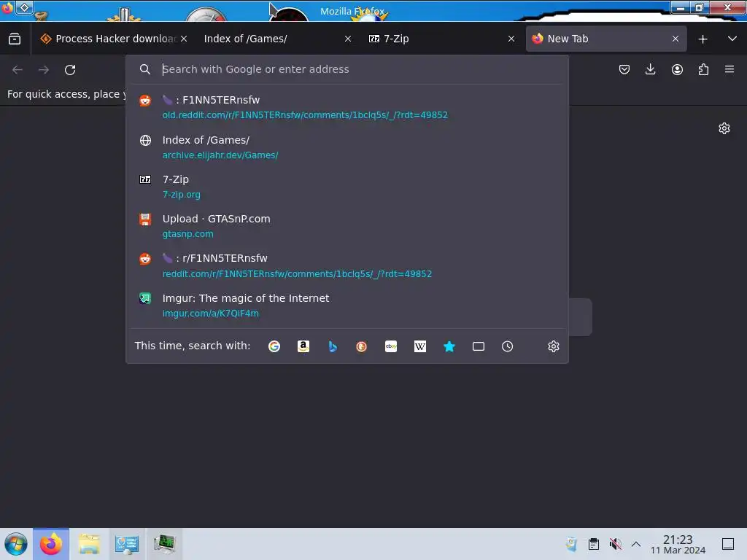The height and width of the screenshot is (560, 747).
Task: Close the Index of /Games/ tab
Action: click(348, 39)
